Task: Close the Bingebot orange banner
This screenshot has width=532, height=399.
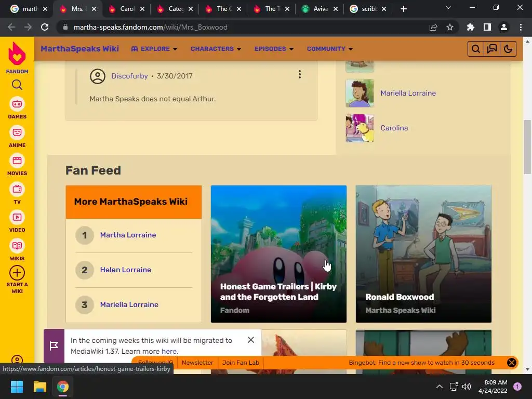Action: point(512,363)
